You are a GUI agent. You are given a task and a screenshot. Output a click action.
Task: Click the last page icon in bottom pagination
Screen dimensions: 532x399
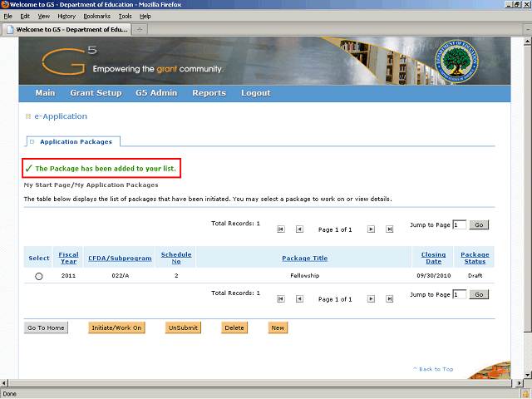[x=390, y=299]
